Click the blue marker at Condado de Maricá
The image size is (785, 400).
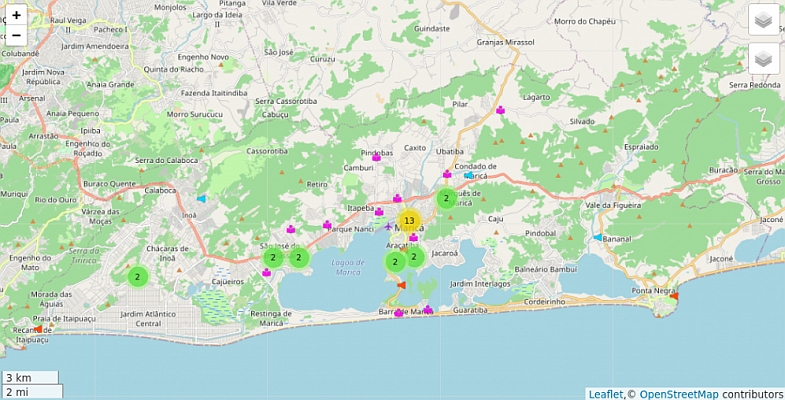(x=468, y=175)
